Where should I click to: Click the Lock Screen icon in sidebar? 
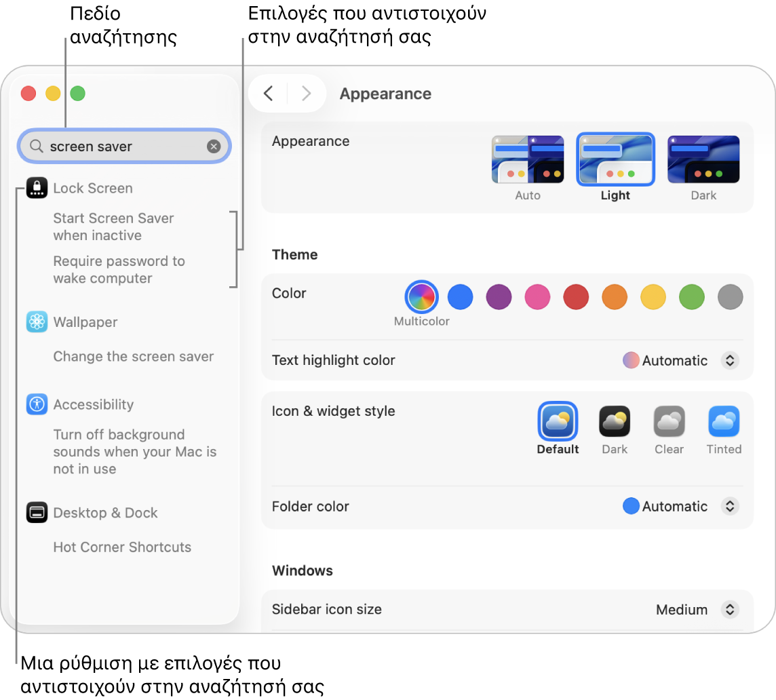pyautogui.click(x=37, y=188)
